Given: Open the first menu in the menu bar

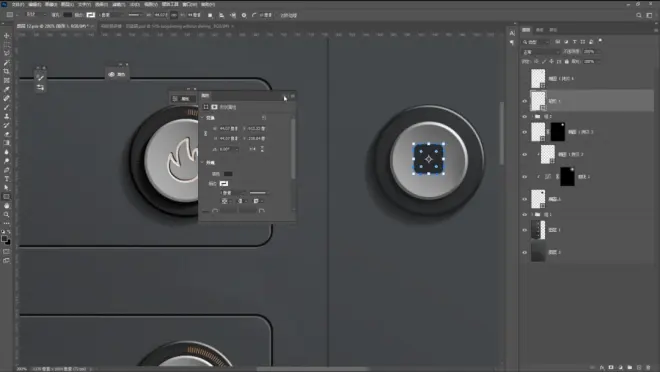Looking at the screenshot, I should (x=18, y=5).
